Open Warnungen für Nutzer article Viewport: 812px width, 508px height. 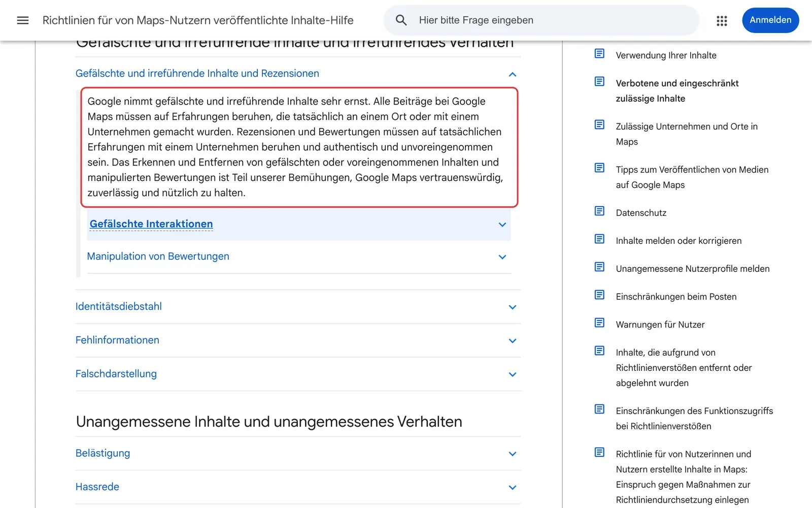coord(660,325)
